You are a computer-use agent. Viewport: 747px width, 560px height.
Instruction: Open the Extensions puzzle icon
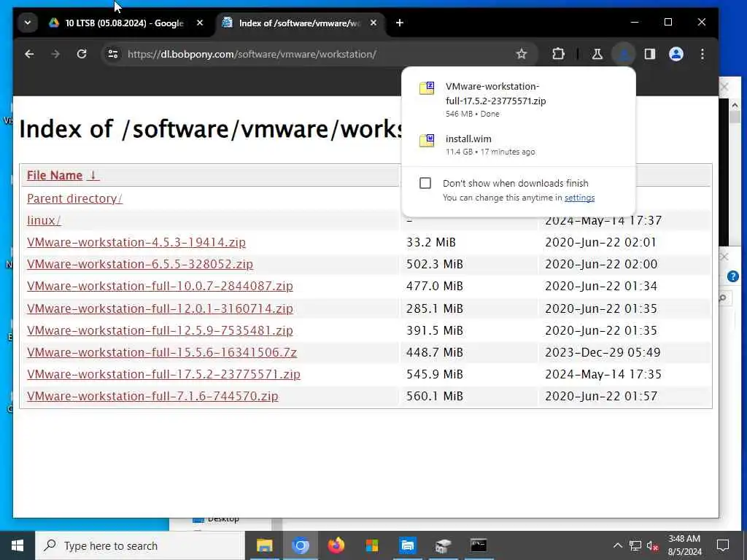[x=558, y=54]
